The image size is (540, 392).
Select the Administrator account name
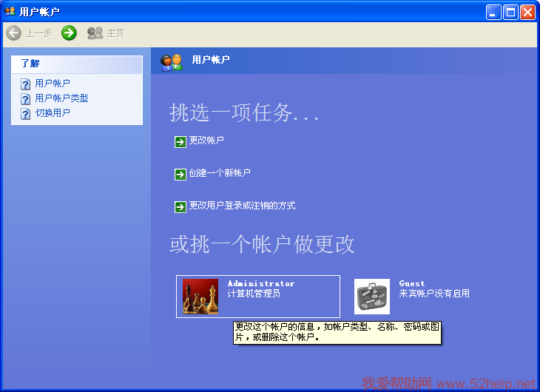260,283
